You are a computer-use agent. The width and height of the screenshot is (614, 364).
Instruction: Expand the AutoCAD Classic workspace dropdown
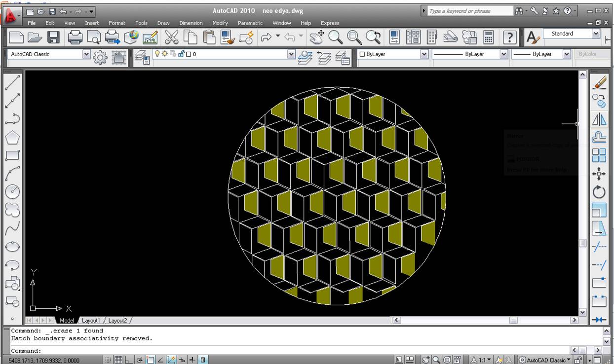[x=87, y=54]
